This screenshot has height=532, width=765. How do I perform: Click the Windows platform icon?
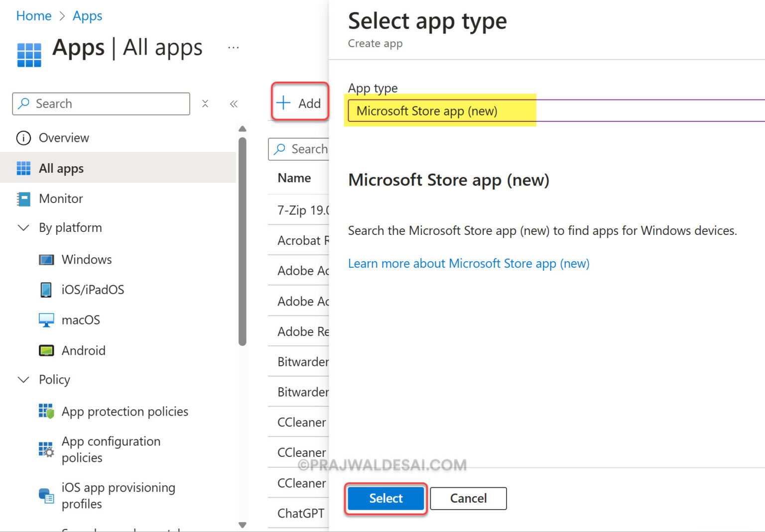click(x=46, y=260)
